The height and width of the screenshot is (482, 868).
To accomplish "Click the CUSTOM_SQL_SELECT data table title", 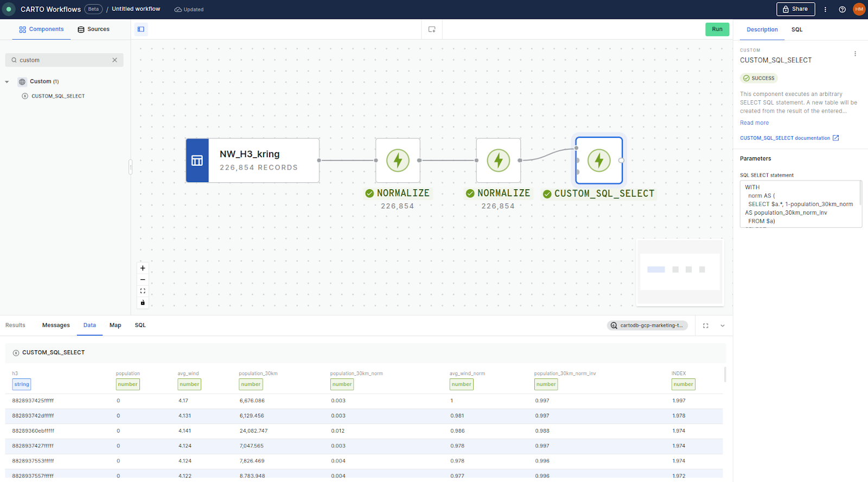I will (53, 352).
